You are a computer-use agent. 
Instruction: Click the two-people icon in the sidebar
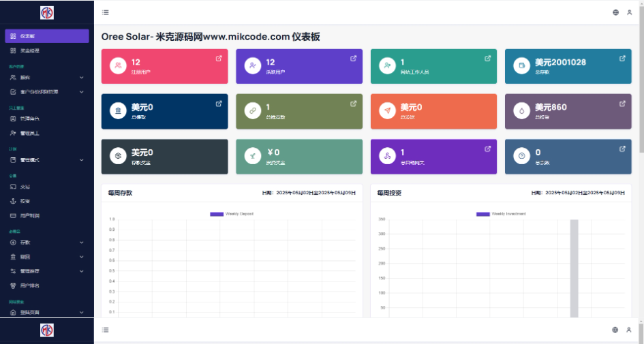tap(13, 77)
